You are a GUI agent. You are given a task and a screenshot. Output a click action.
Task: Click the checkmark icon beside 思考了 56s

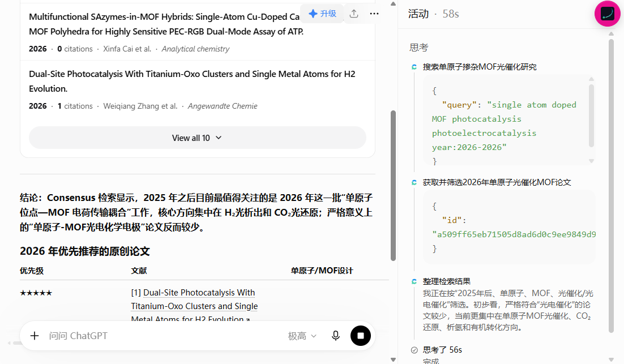[x=414, y=350]
